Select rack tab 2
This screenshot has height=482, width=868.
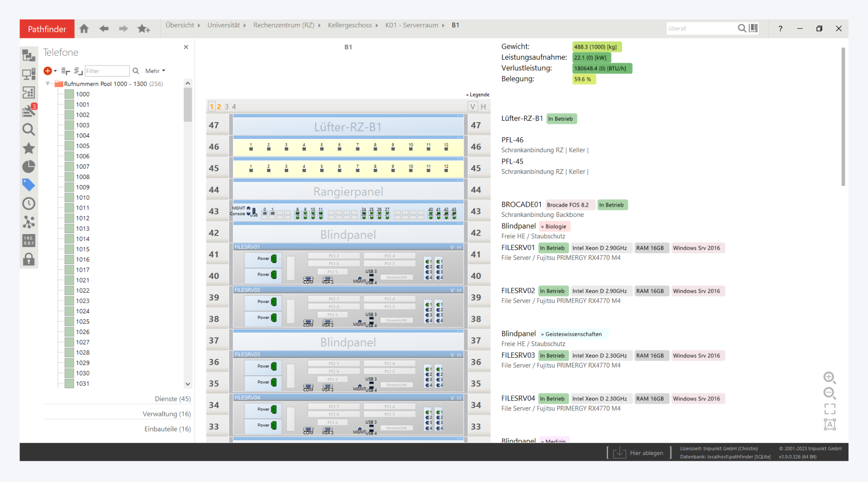click(219, 107)
